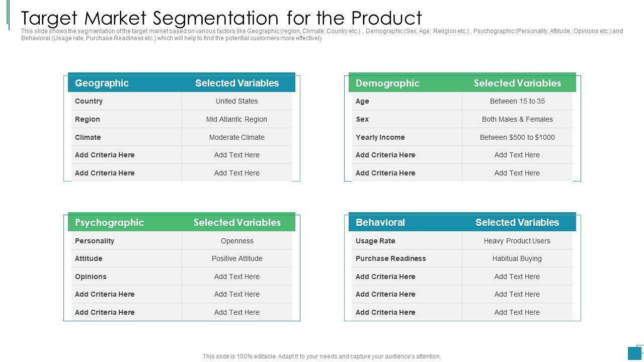Click the 'Openness' personality value
Screen dimensions: 644x362
click(x=237, y=241)
